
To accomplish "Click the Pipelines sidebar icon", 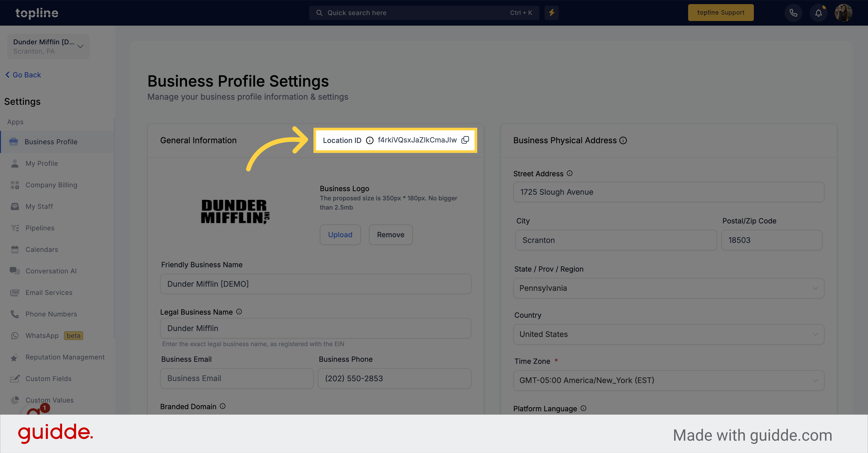I will 14,228.
